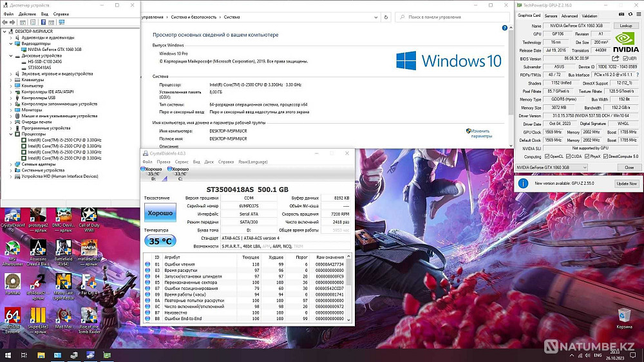Open the Recycle Bin on desktop
This screenshot has width=644, height=362.
(x=624, y=318)
